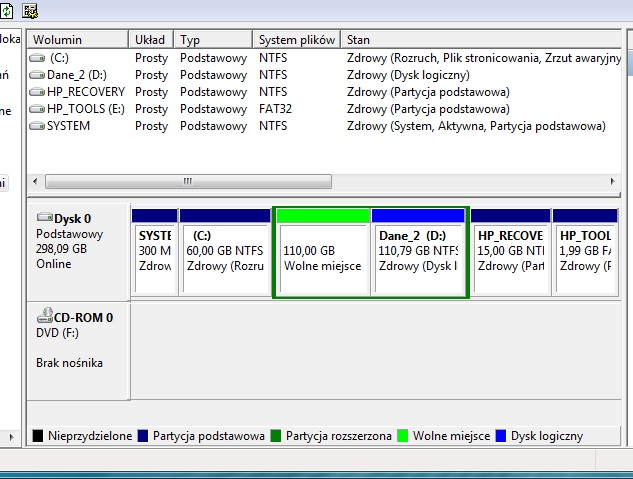
Task: Select the (C:) 60,00 GB NTFS partition block
Action: (225, 252)
